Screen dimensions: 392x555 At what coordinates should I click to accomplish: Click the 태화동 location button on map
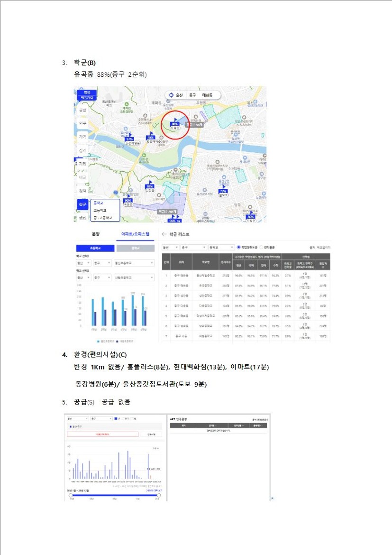207,95
